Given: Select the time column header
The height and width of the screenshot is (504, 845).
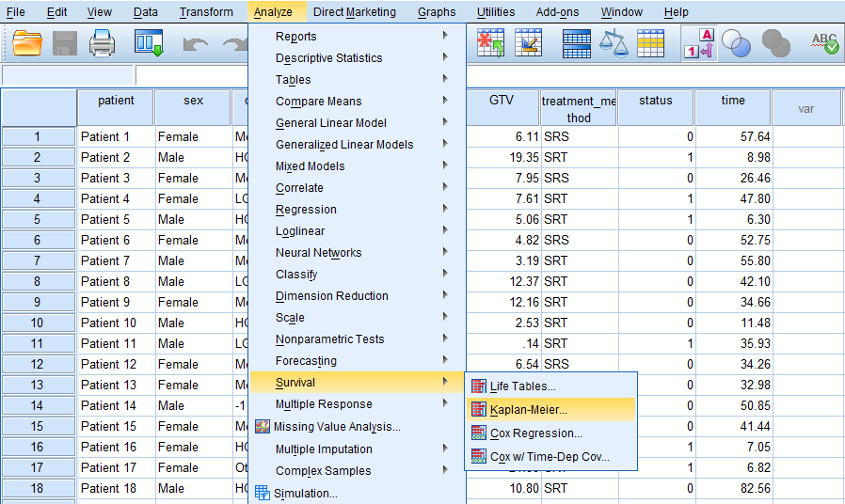Looking at the screenshot, I should (x=732, y=108).
